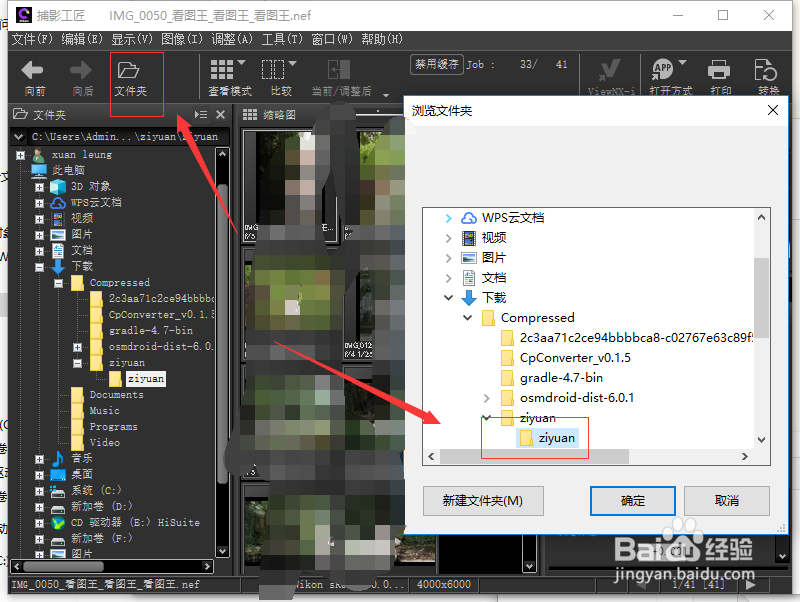Open 查看模式 dropdown arrow
Screen dimensions: 800x602
(241, 63)
